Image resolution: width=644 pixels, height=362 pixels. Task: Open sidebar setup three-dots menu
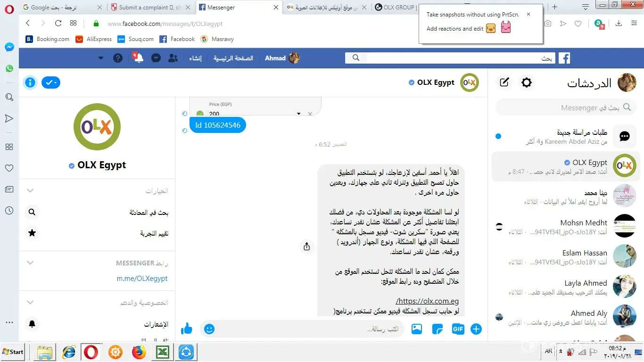(x=9, y=323)
